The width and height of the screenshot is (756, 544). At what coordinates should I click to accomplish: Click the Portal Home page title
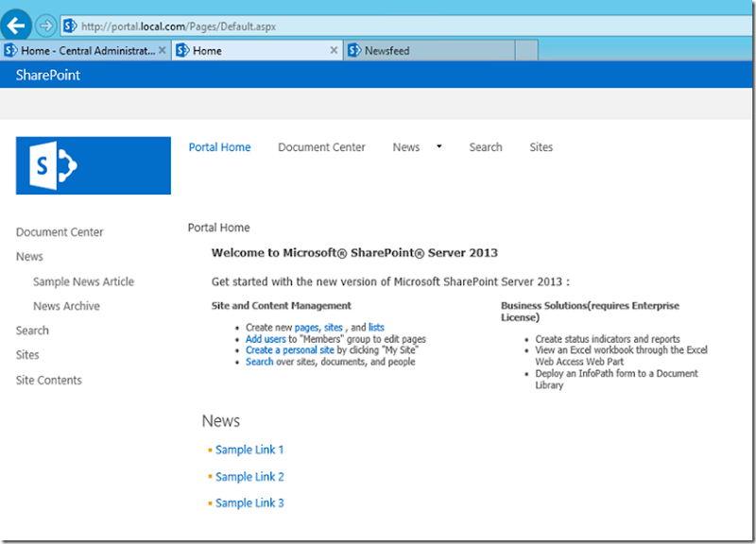click(x=219, y=228)
